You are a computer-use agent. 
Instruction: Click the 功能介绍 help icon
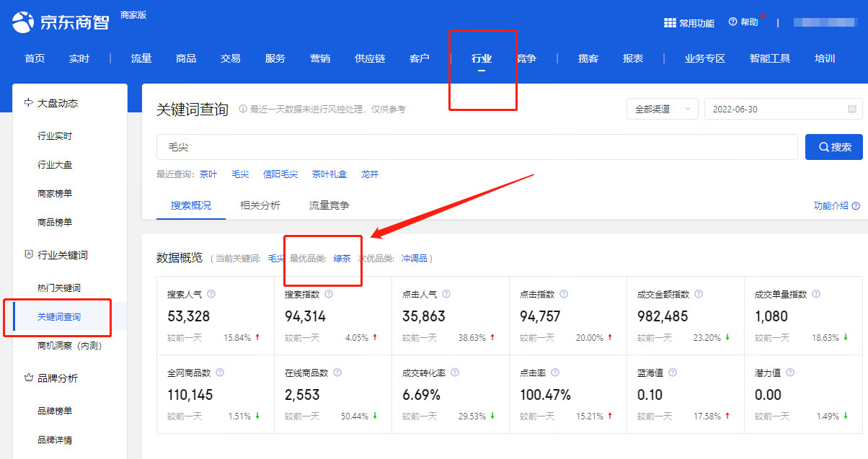856,206
